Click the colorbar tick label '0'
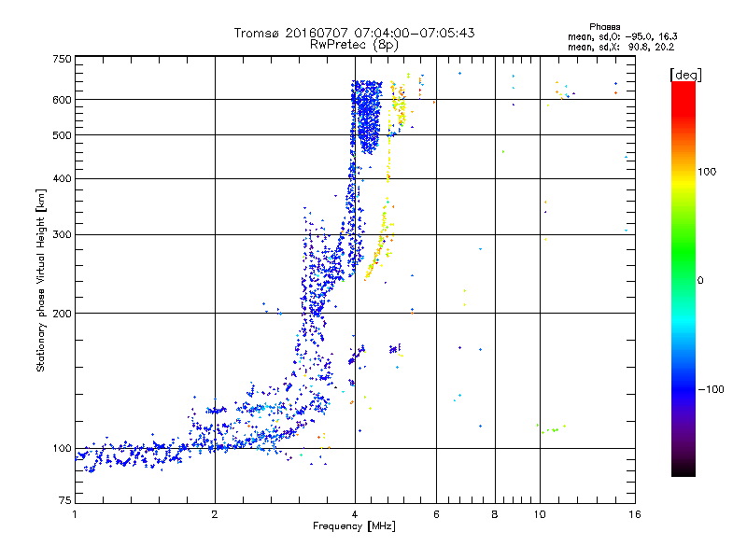 coord(700,280)
